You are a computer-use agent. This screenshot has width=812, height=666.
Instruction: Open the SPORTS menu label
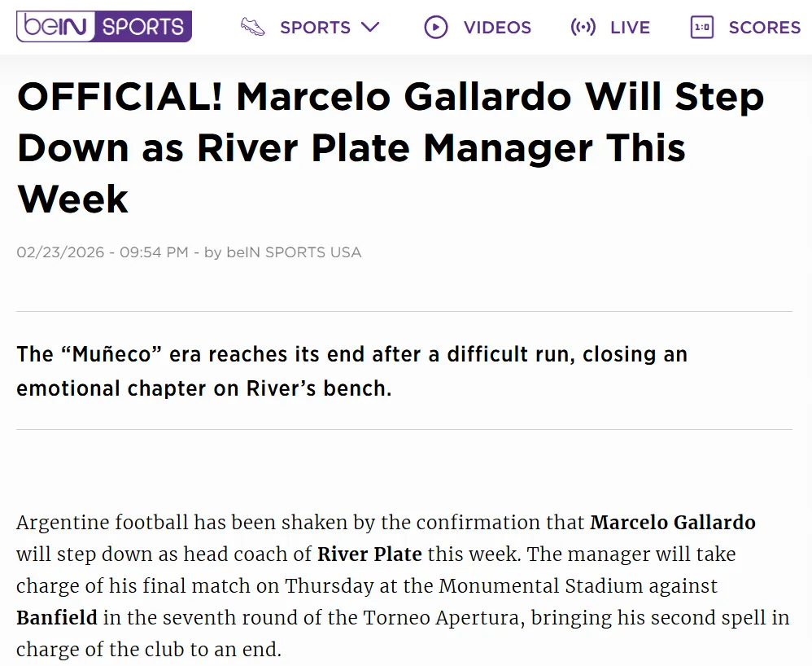coord(315,28)
